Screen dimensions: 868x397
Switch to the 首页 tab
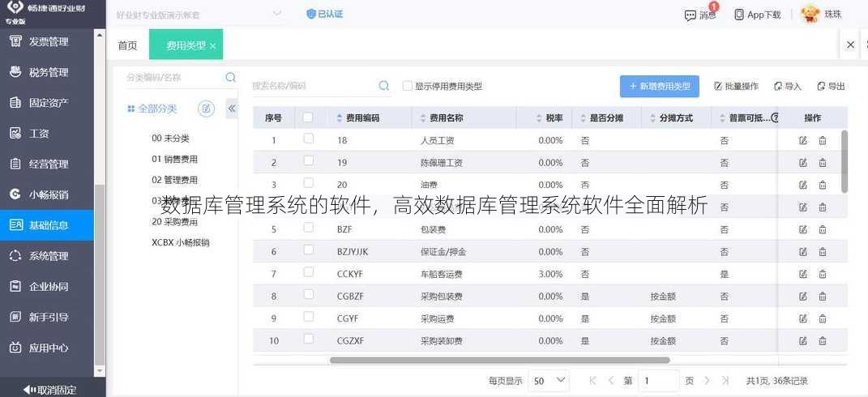pyautogui.click(x=127, y=45)
